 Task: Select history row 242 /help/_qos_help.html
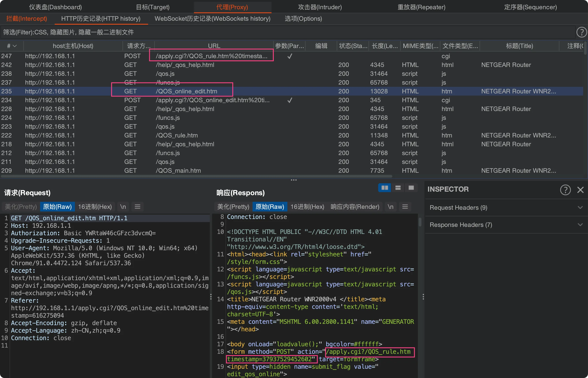click(292, 65)
